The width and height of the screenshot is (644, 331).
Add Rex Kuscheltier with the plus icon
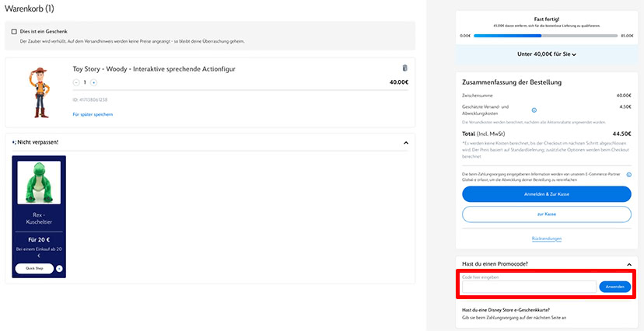click(59, 269)
